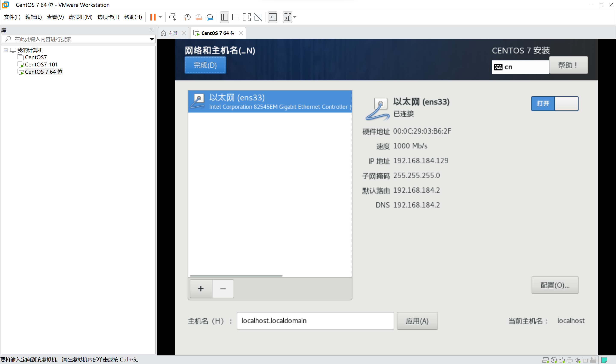This screenshot has height=364, width=616.
Task: Click the hostname input field
Action: [x=315, y=321]
